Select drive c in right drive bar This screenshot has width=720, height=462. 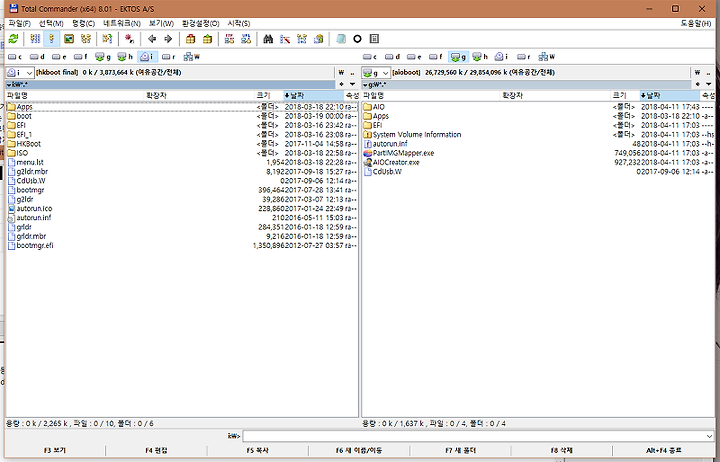370,57
